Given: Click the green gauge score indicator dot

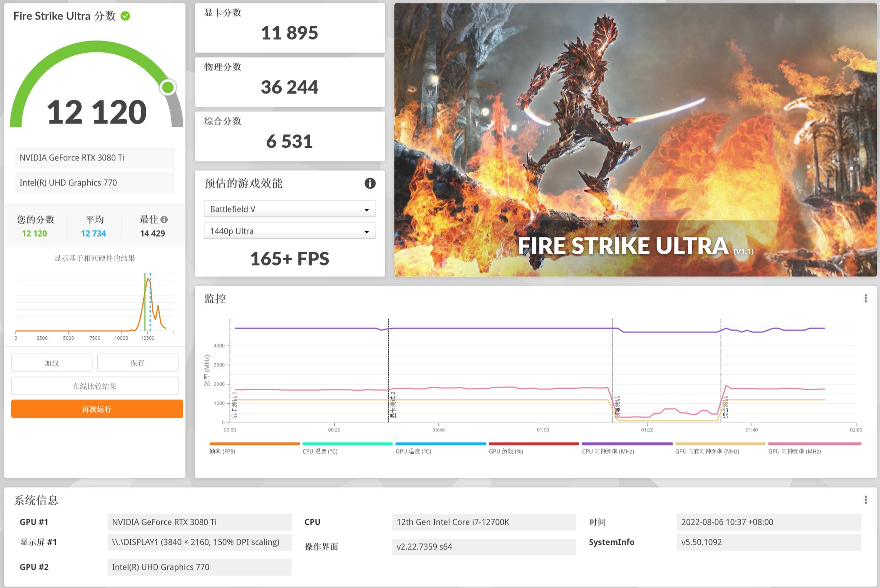Looking at the screenshot, I should 168,87.
